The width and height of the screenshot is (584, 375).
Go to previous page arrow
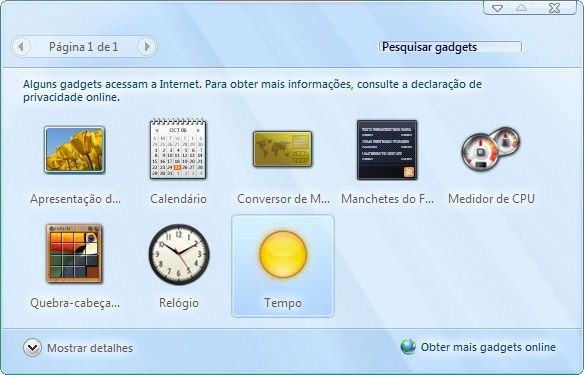pyautogui.click(x=21, y=47)
